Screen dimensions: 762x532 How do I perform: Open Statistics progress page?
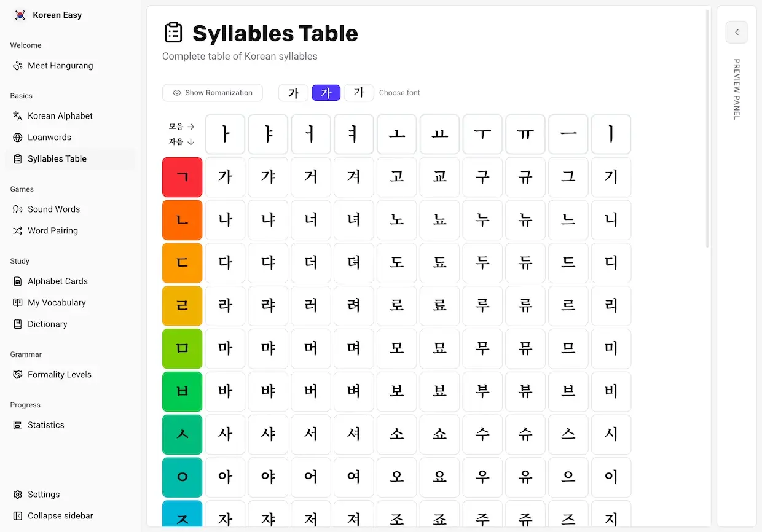(x=45, y=425)
